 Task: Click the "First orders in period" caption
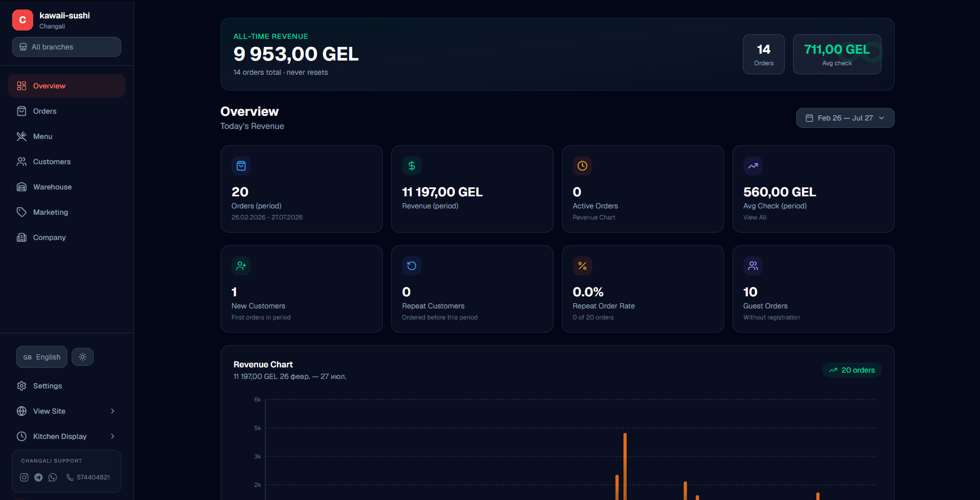click(261, 317)
